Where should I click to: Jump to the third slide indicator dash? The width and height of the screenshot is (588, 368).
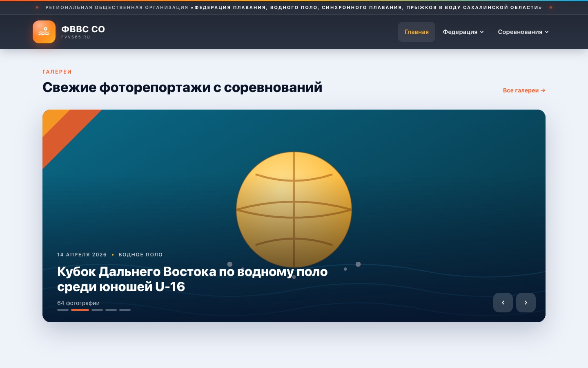pyautogui.click(x=97, y=310)
